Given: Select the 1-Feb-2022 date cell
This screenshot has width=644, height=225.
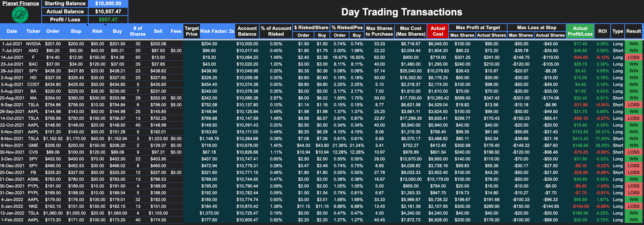Looking at the screenshot, I should click(12, 220).
